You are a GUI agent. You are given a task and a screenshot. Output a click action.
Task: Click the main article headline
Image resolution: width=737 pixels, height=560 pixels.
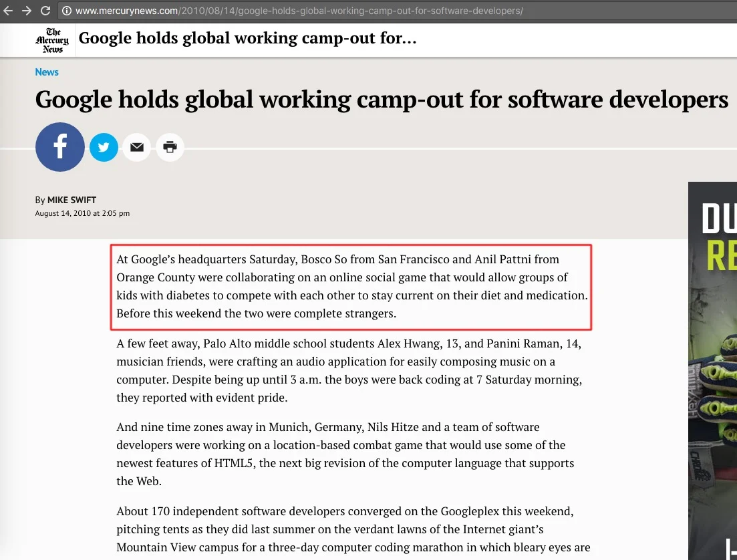coord(382,99)
